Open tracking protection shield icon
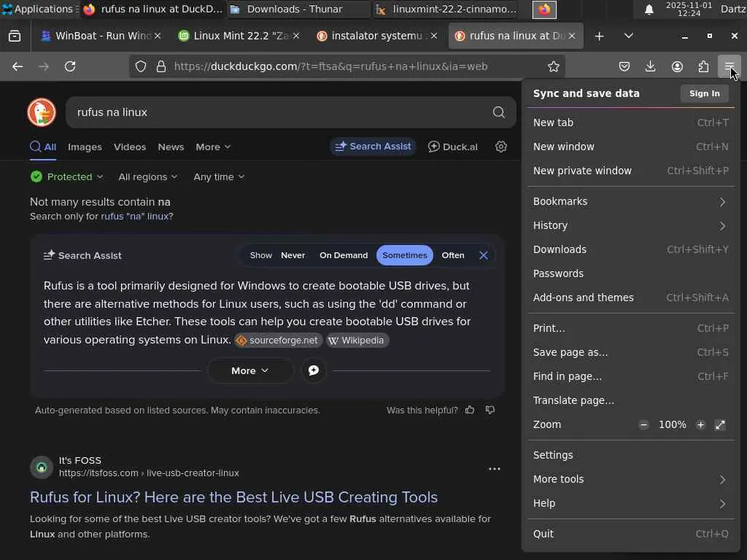Viewport: 747px width, 560px height. coord(141,66)
